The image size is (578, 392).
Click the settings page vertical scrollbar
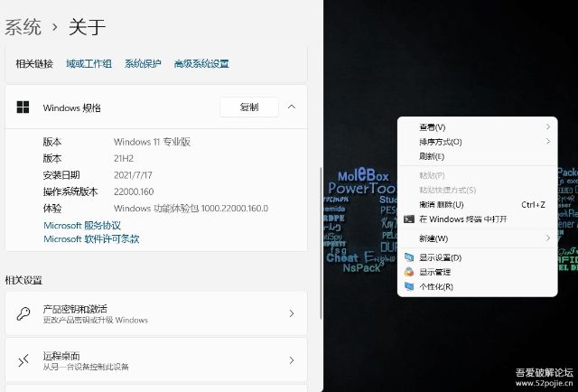pyautogui.click(x=321, y=243)
